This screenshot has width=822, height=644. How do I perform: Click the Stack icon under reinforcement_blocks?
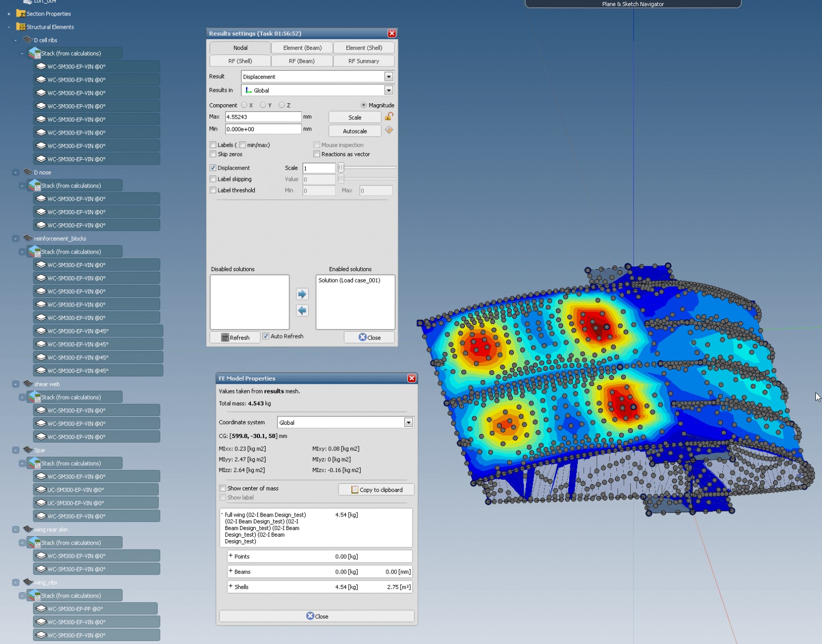[x=34, y=252]
